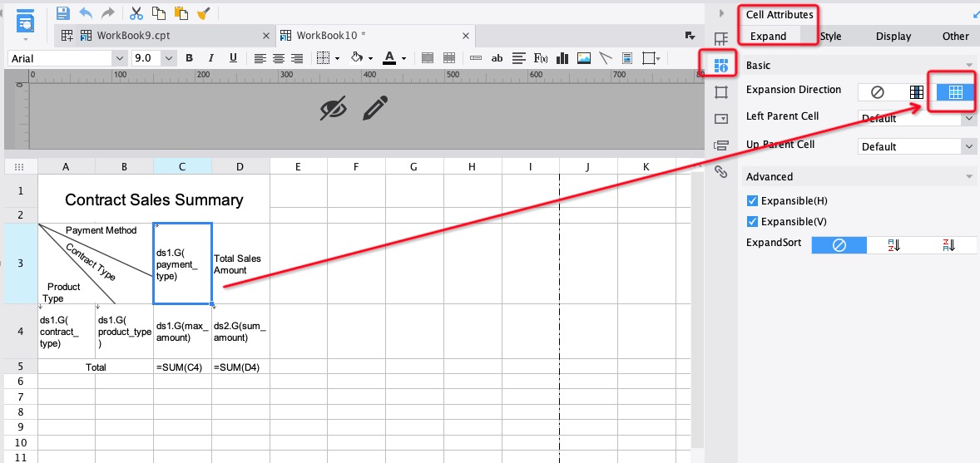Toggle Bold formatting button
Viewport: 980px width, 463px height.
coord(190,58)
